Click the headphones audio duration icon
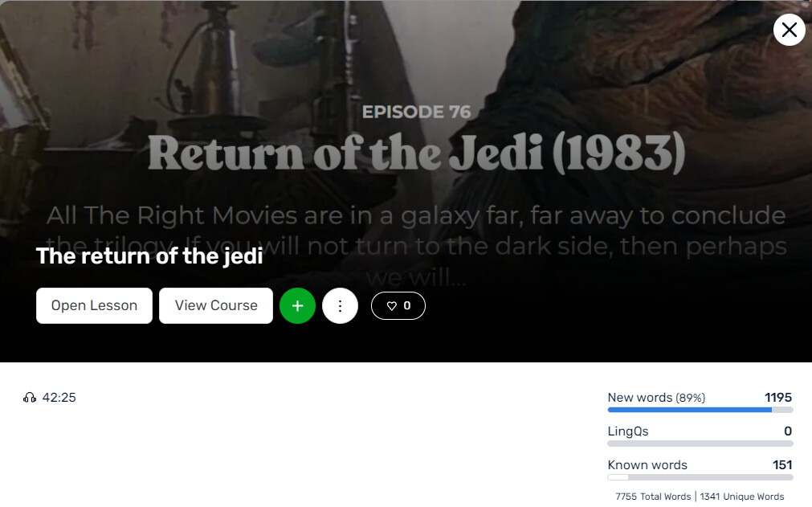Viewport: 812px width, 507px height. [30, 397]
